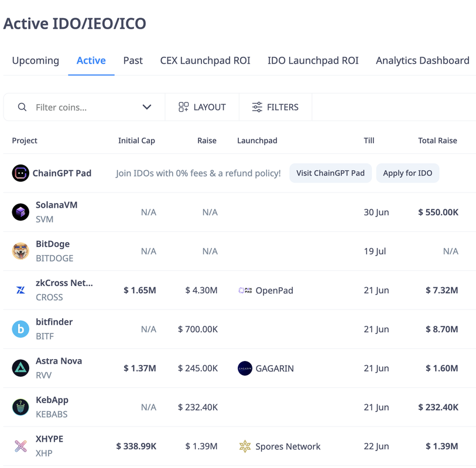Click the Spores Network launchpad logo
476x468 pixels.
(245, 446)
